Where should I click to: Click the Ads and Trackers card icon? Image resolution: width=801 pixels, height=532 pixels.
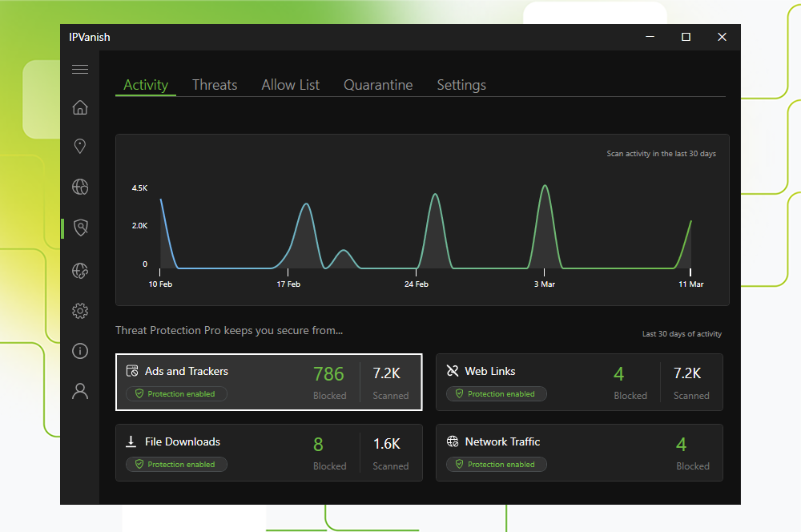[131, 370]
